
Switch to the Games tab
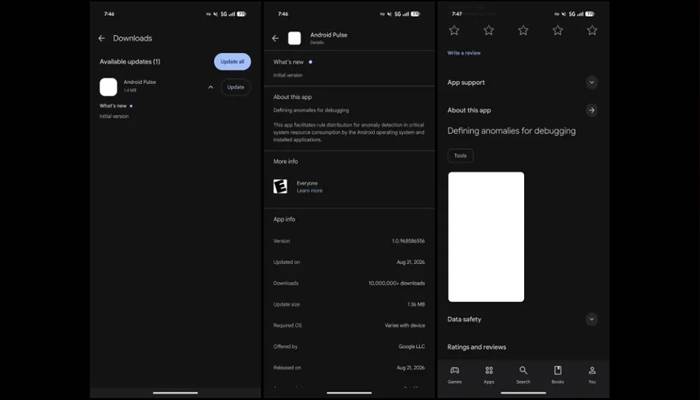point(454,374)
